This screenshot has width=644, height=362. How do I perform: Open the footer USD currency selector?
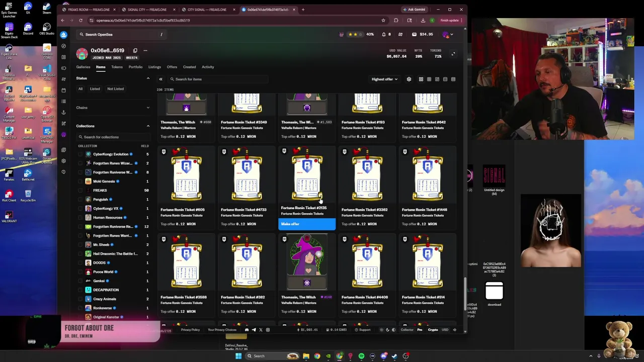point(445,330)
